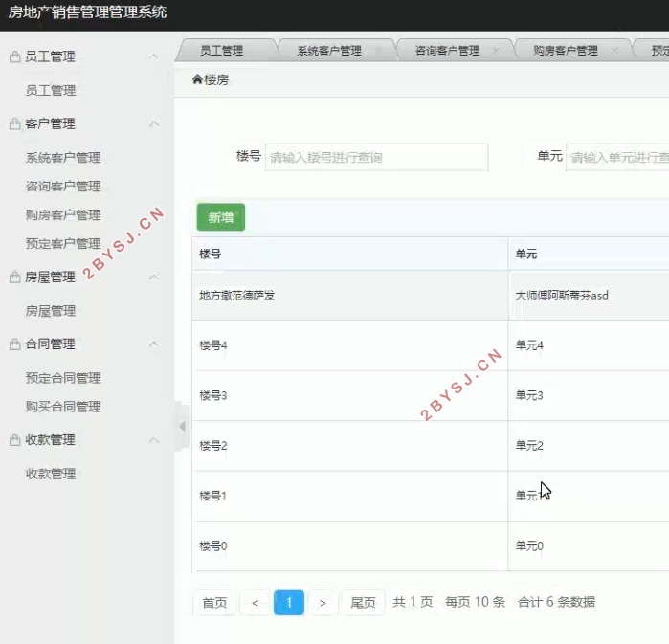The image size is (669, 644).
Task: Close the 咨询客户管理 tab
Action: (x=496, y=51)
